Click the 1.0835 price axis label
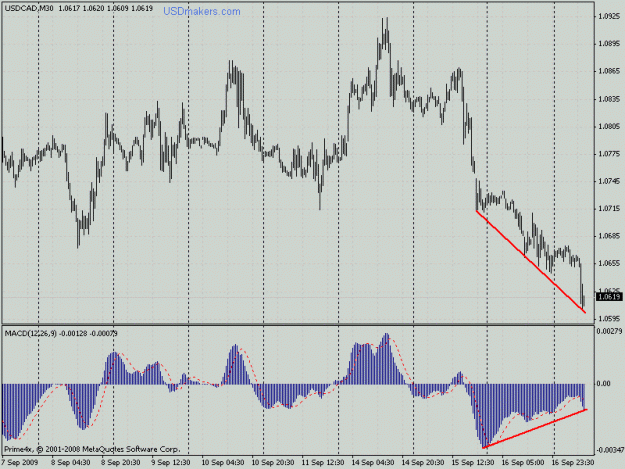 click(608, 99)
